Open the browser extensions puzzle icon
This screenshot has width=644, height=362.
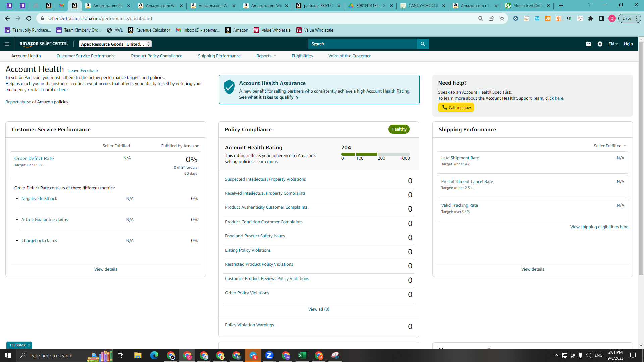coord(591,18)
